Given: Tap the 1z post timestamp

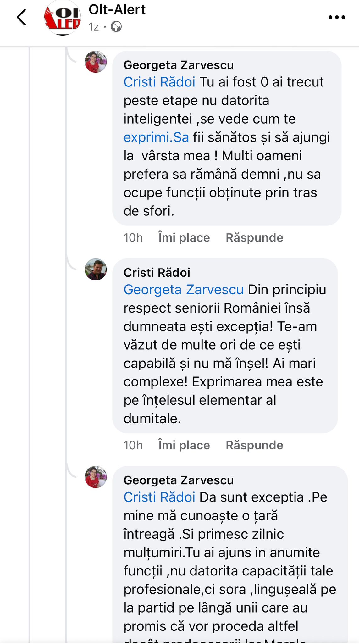Looking at the screenshot, I should [x=94, y=27].
